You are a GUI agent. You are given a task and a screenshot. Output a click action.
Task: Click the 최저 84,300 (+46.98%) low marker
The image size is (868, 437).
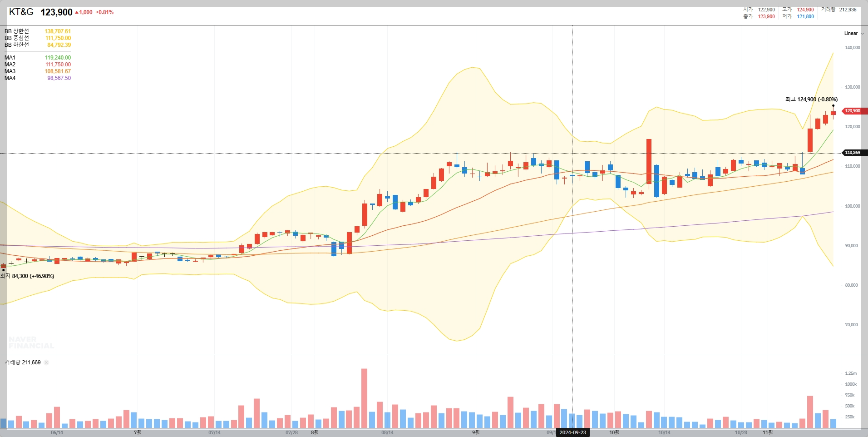[27, 276]
